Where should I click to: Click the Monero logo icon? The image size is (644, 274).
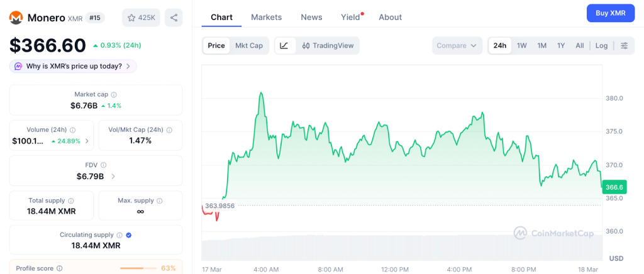click(16, 18)
